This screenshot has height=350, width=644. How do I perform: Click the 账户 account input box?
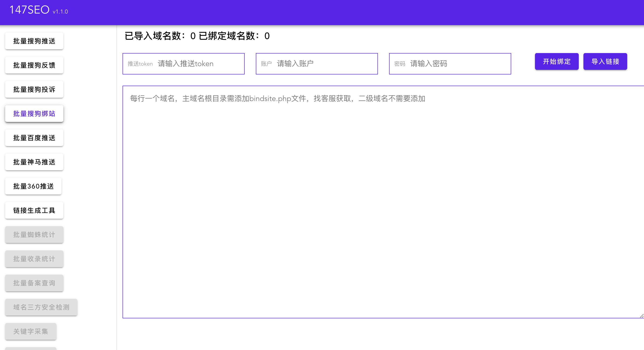coord(317,64)
